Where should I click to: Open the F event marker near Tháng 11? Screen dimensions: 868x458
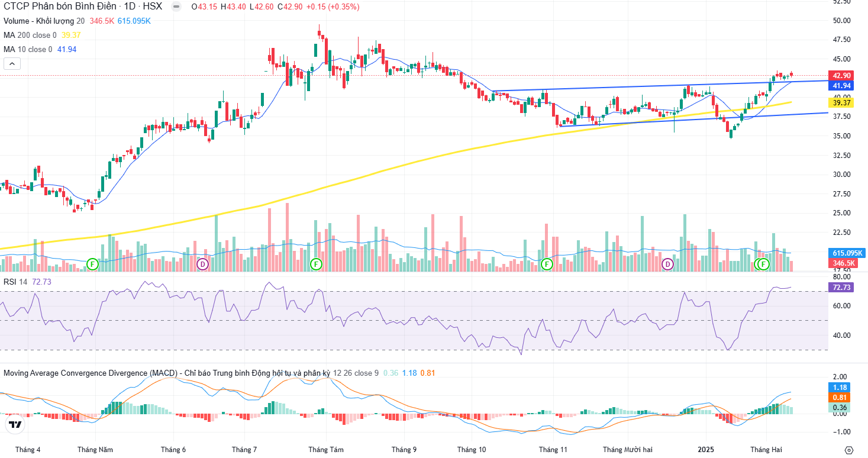click(x=547, y=264)
